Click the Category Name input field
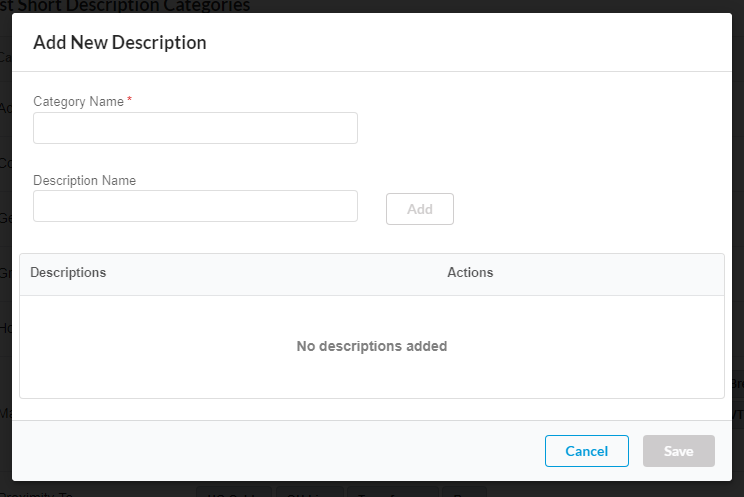Viewport: 744px width, 497px height. click(x=195, y=128)
